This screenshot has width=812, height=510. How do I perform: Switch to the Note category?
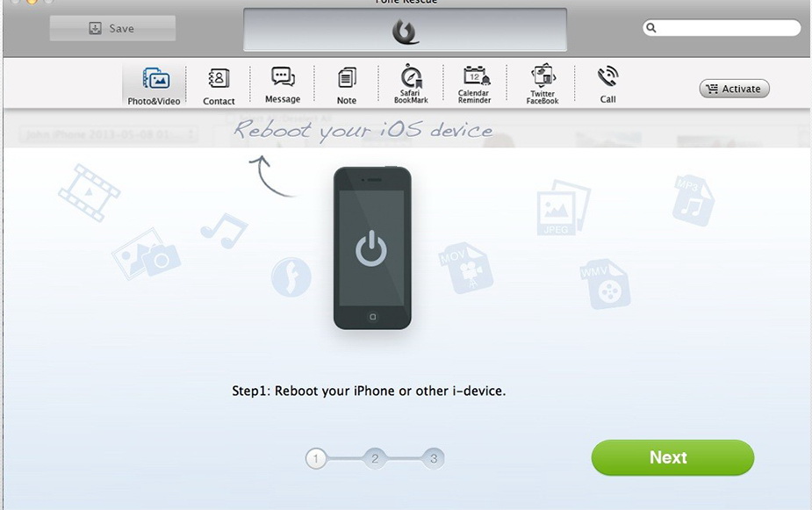coord(347,86)
